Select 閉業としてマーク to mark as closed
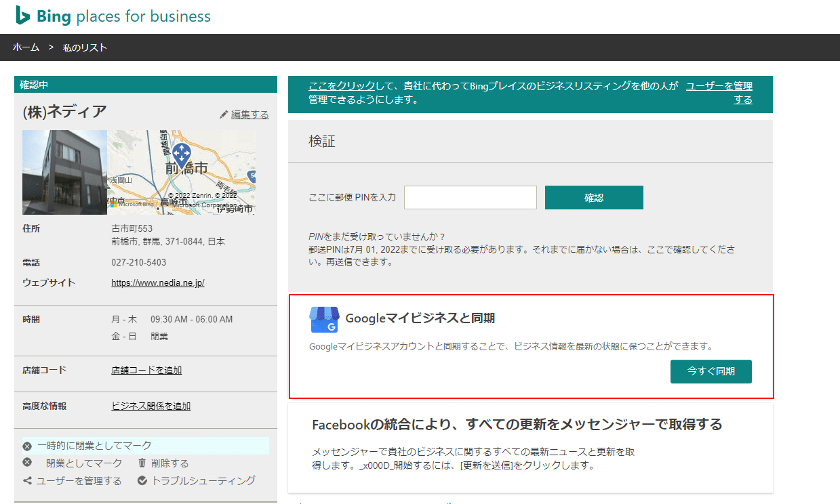The width and height of the screenshot is (840, 504). tap(84, 463)
